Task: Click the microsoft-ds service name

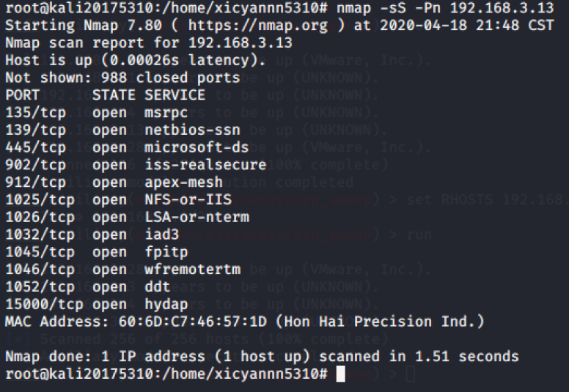Action: 197,147
